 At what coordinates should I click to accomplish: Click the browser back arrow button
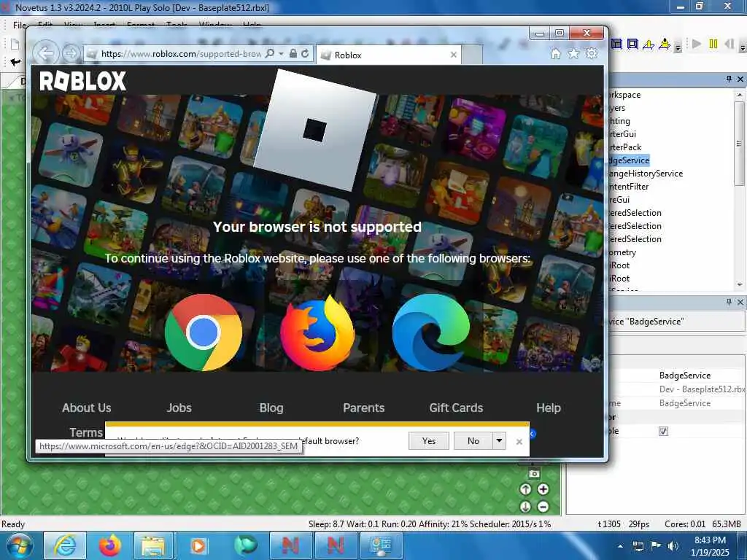coord(46,53)
